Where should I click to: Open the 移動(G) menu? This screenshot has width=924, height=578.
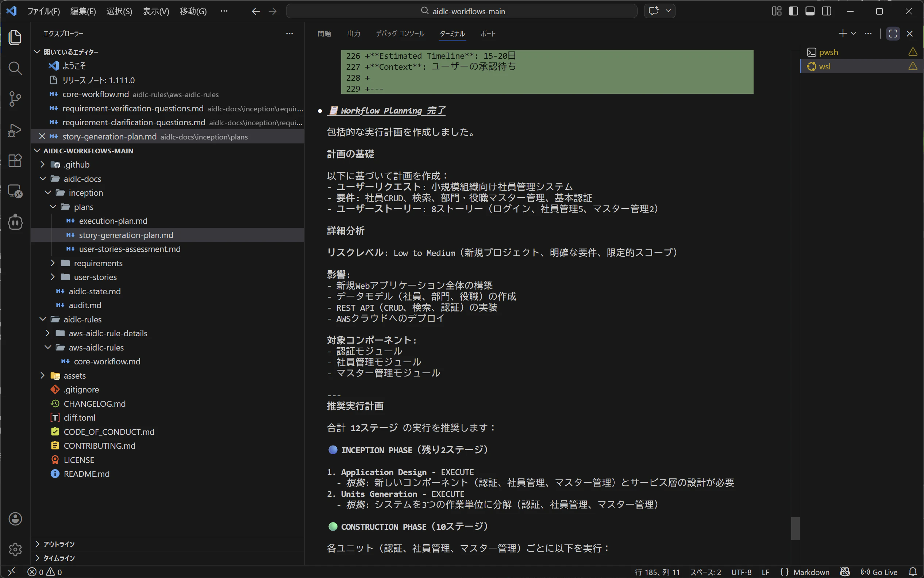(193, 11)
